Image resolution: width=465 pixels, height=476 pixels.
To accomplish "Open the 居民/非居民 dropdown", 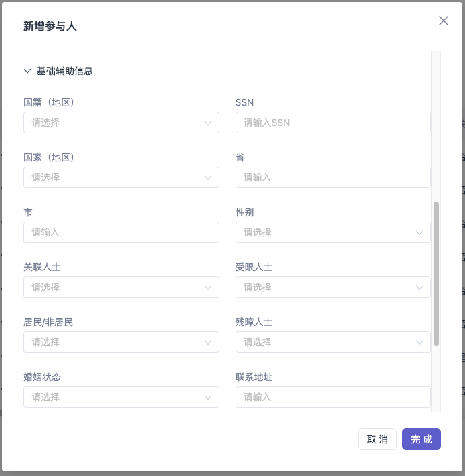I will coord(121,342).
